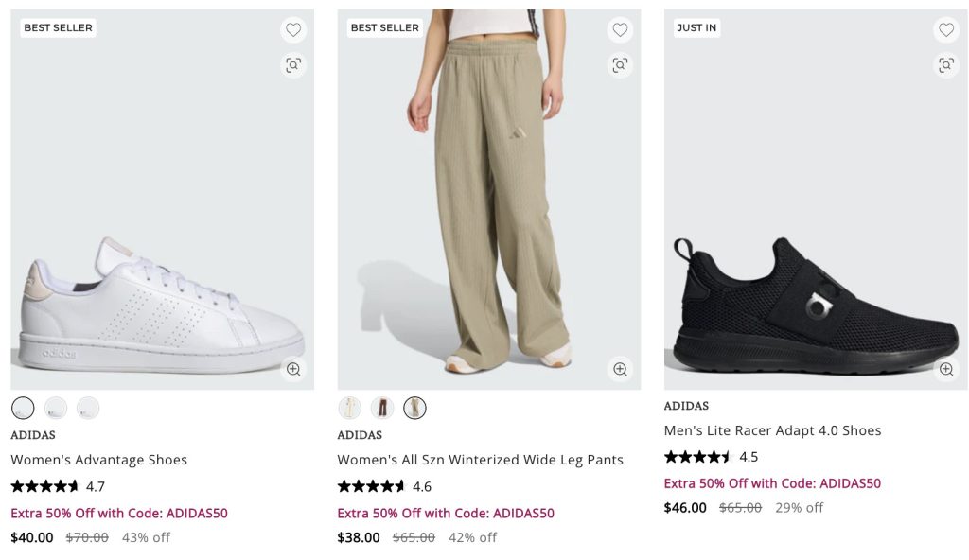Zoom in on the black Lite Racer shoes
969x560 pixels.
click(946, 369)
